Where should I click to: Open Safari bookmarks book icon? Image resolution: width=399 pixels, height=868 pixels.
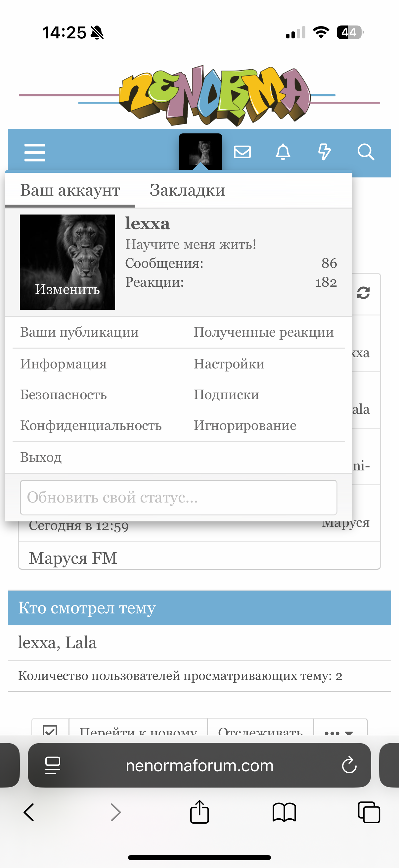coord(284,812)
